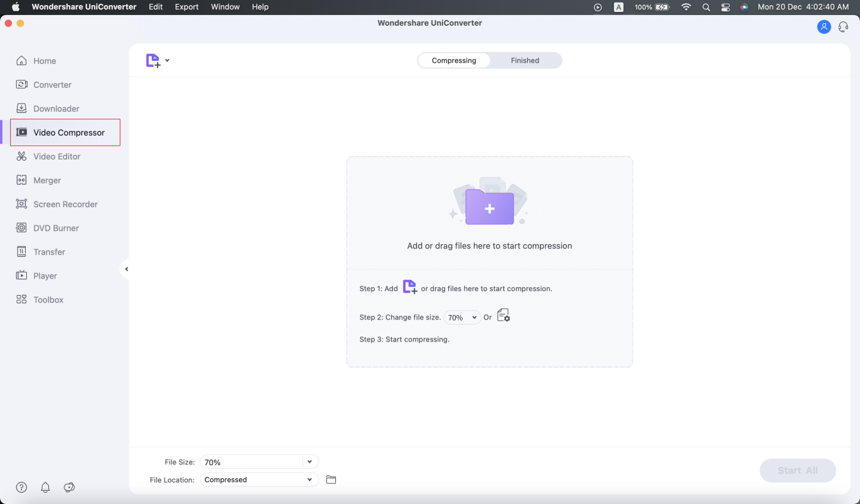Open the output folder icon
This screenshot has width=860, height=504.
(331, 480)
